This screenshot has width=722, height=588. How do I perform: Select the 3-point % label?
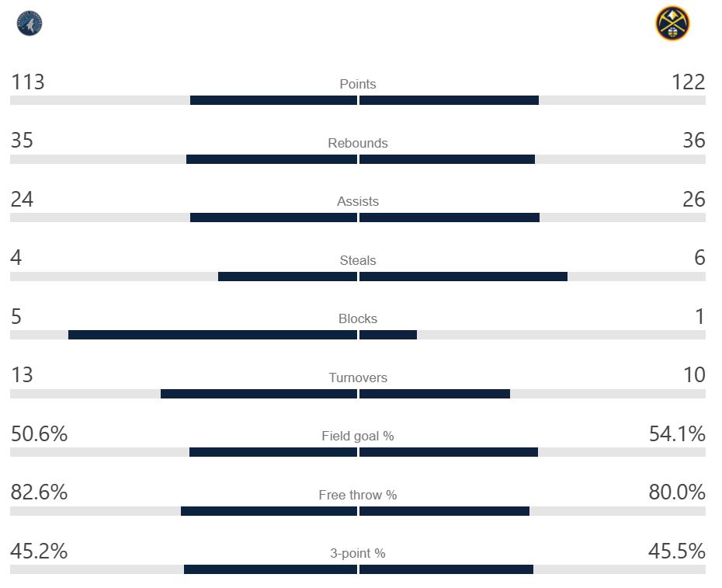point(358,554)
